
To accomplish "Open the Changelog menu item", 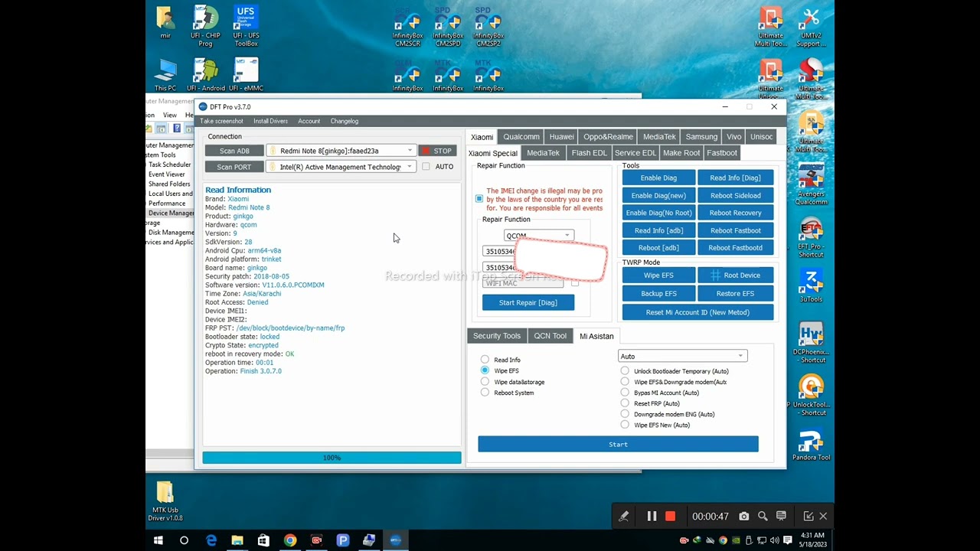I will [345, 121].
